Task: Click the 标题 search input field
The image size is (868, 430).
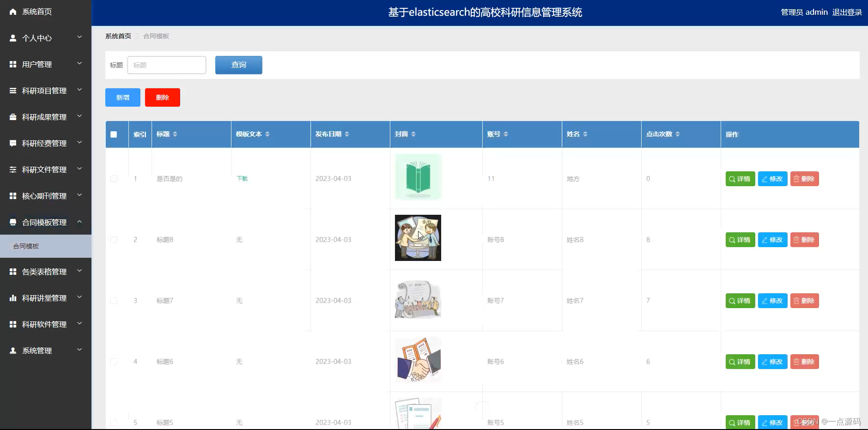Action: tap(166, 65)
